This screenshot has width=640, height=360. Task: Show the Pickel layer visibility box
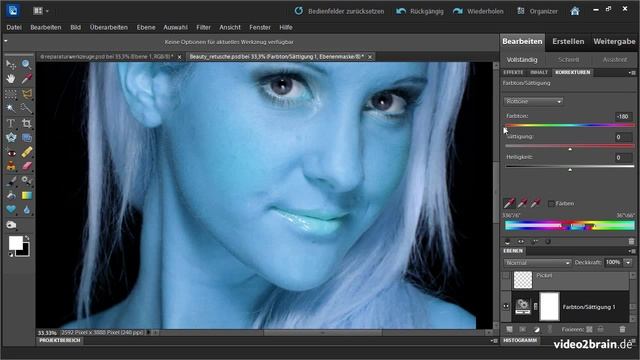click(506, 276)
